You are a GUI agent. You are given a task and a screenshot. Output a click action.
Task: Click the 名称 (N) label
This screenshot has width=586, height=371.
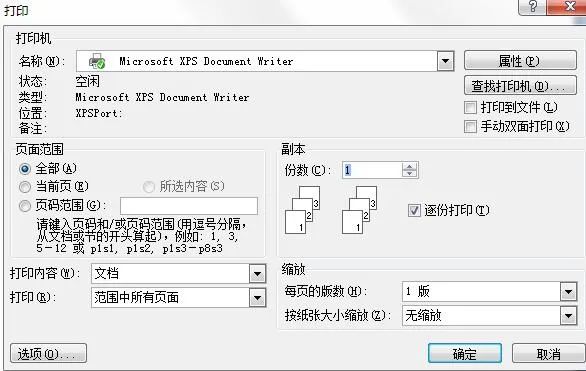click(42, 61)
